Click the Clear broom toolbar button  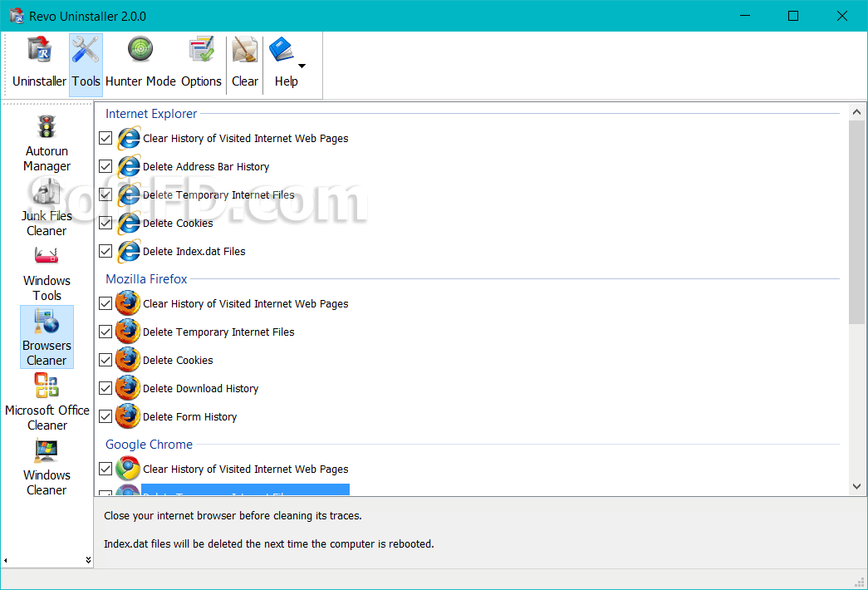click(245, 64)
